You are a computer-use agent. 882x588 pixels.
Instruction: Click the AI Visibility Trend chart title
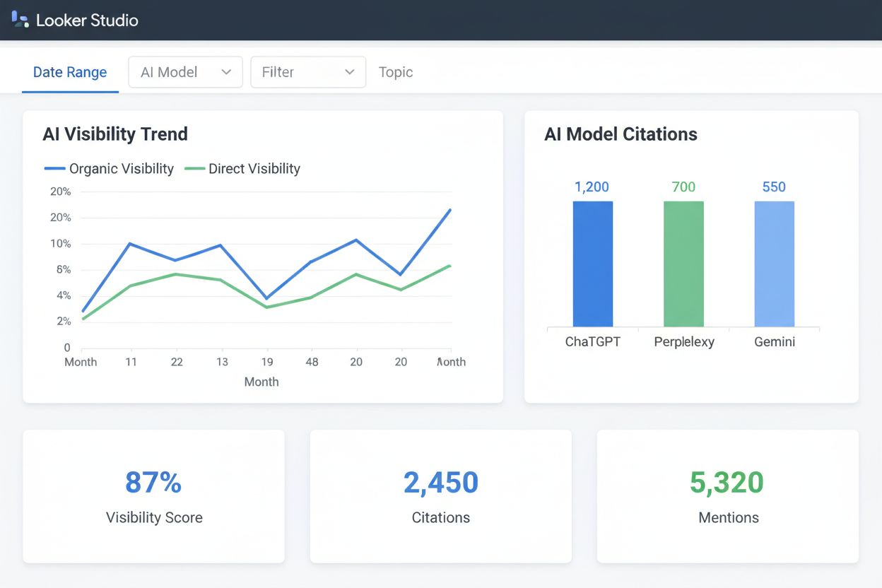[x=115, y=134]
